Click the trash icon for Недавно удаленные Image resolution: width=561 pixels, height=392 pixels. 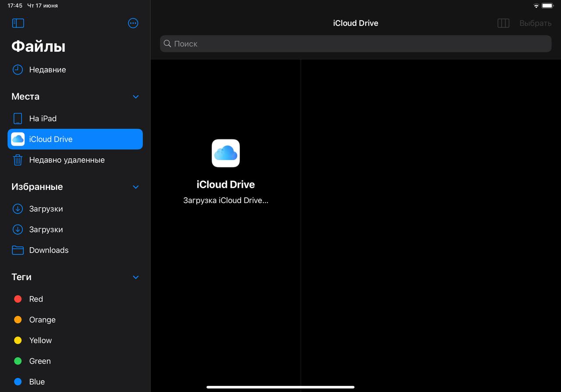pyautogui.click(x=18, y=160)
